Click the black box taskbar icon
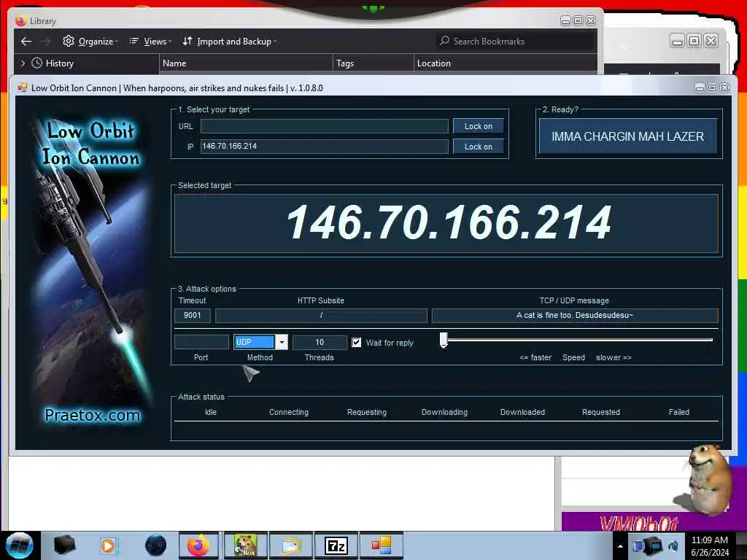 coord(64,545)
